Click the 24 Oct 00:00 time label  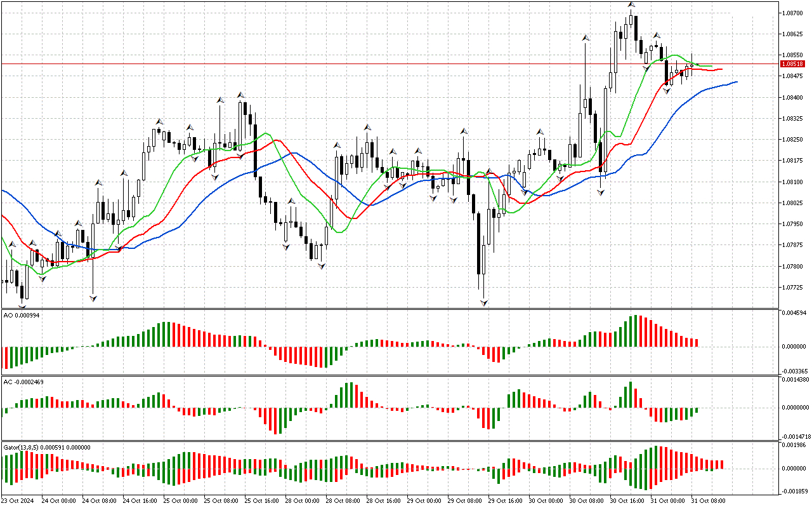click(x=58, y=501)
